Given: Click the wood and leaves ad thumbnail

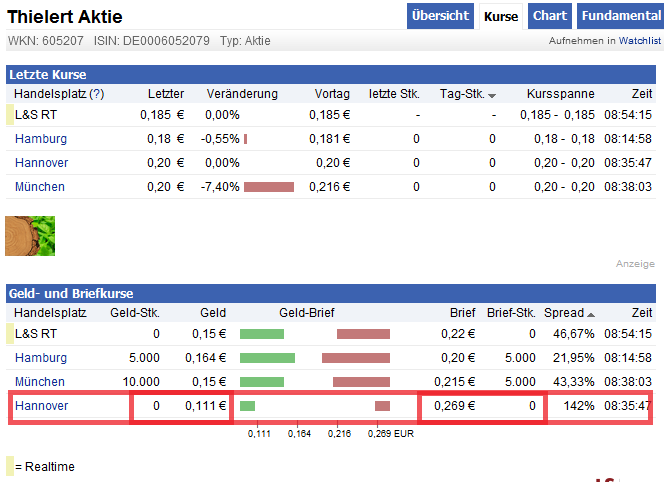Looking at the screenshot, I should pos(30,236).
